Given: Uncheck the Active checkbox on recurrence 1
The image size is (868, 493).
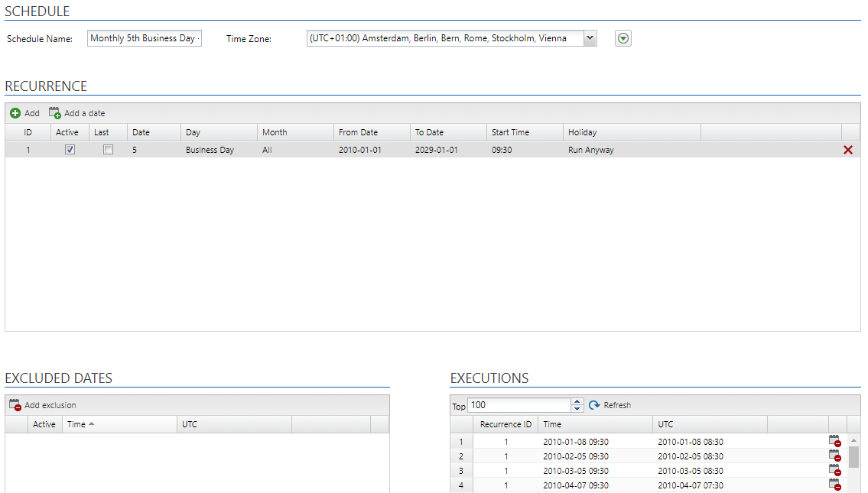Looking at the screenshot, I should pyautogui.click(x=70, y=150).
